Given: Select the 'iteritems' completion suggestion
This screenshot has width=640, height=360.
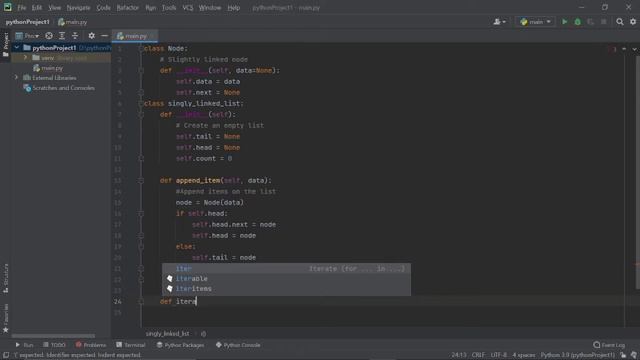Looking at the screenshot, I should tap(287, 289).
